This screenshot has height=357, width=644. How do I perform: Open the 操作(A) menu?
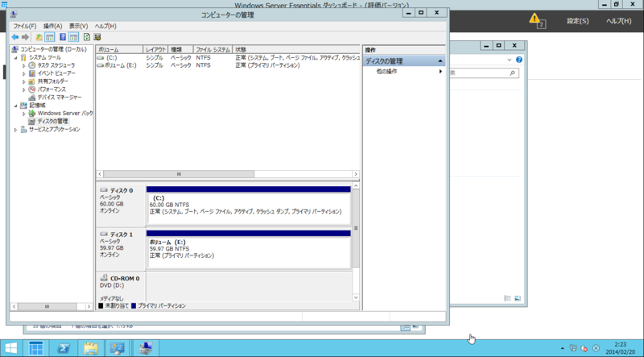pos(52,26)
